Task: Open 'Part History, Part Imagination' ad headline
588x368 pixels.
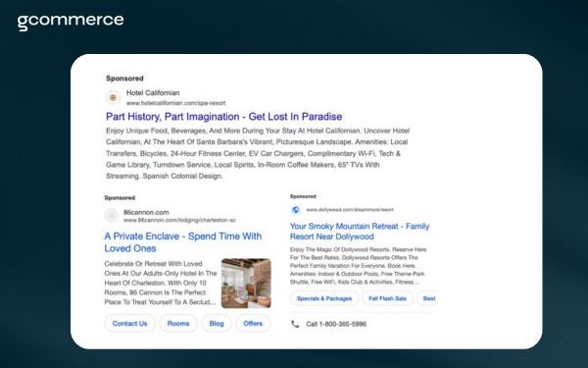Action: pos(223,117)
